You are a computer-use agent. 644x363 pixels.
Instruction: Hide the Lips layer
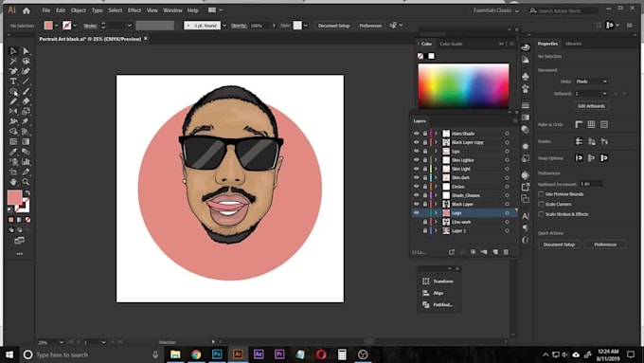tap(416, 152)
